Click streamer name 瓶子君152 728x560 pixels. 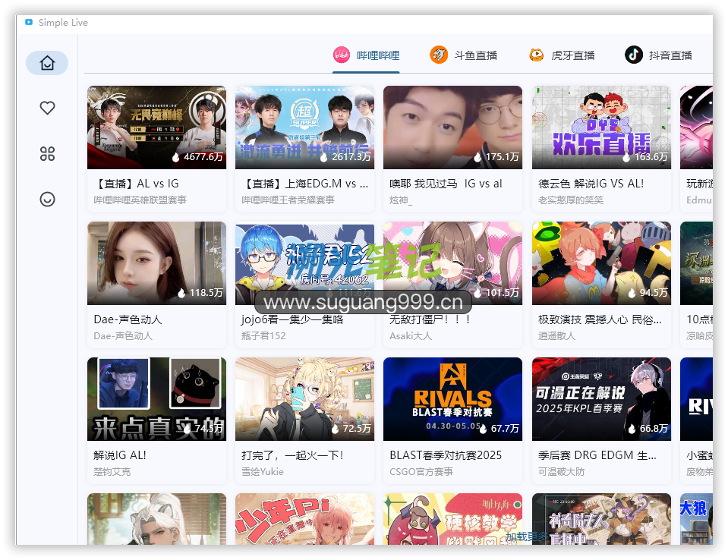tap(263, 336)
